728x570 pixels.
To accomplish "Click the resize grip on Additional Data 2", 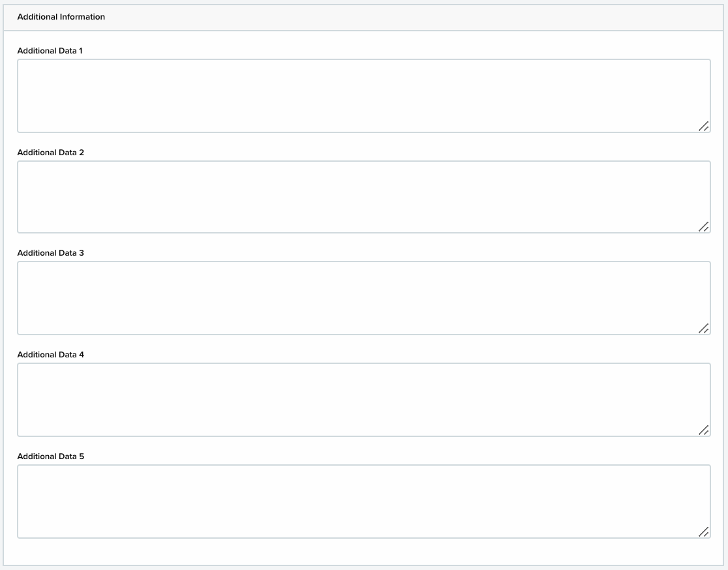I will coord(704,226).
